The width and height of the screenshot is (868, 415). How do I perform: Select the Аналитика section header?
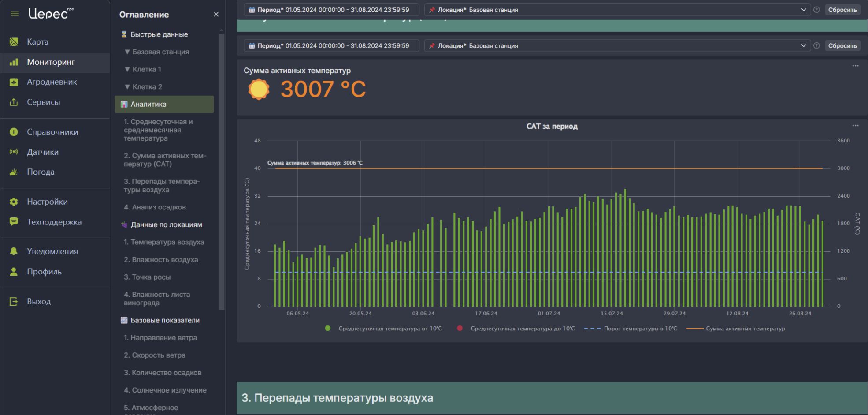click(x=164, y=105)
